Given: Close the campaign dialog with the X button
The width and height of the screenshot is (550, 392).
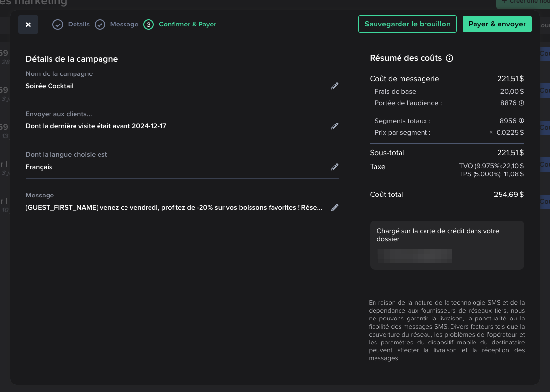Looking at the screenshot, I should 28,24.
